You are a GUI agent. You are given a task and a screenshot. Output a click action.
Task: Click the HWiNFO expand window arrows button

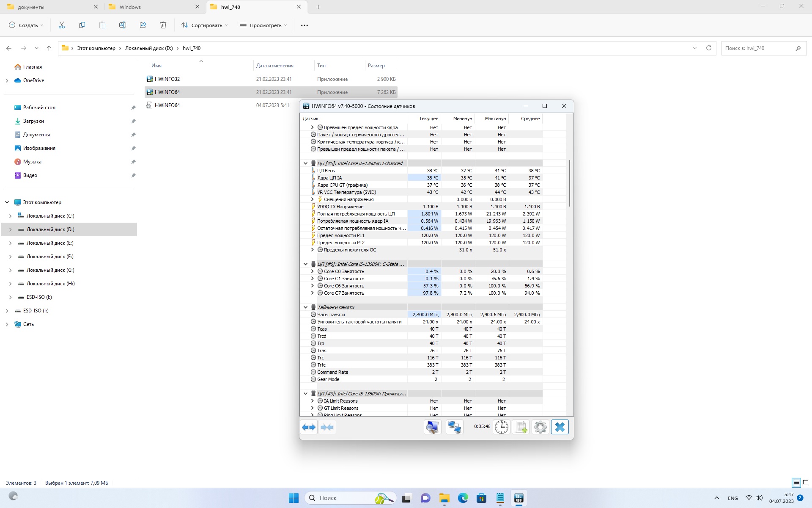click(309, 427)
